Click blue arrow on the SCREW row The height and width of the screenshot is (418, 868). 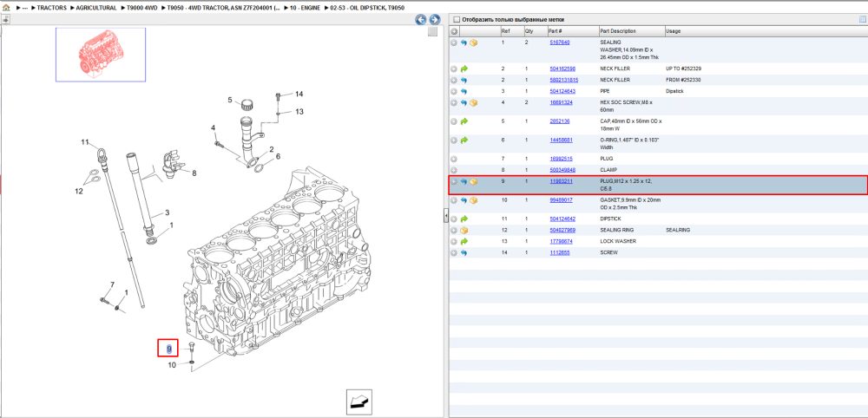464,252
